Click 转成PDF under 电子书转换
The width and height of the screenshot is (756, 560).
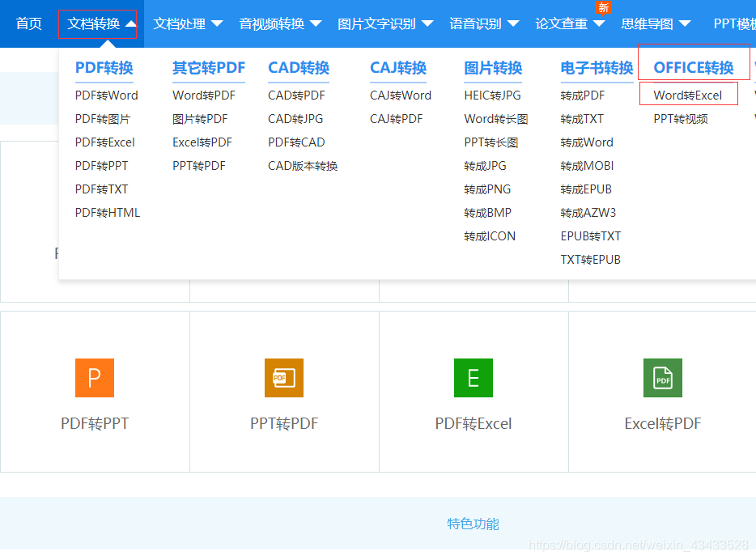[x=583, y=95]
